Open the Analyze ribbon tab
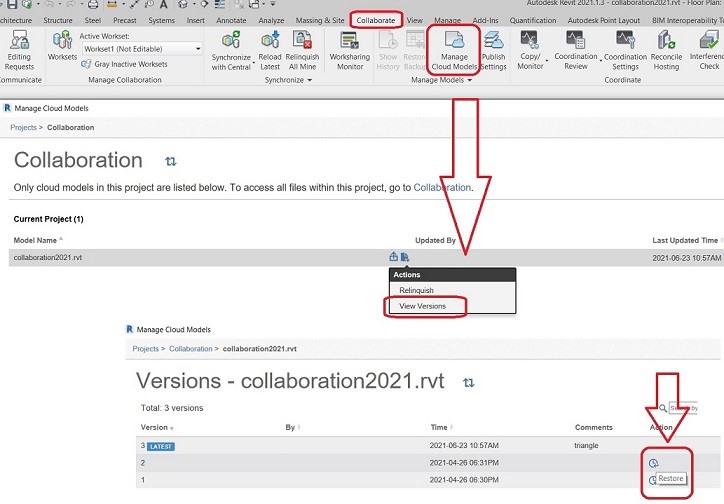 pos(271,20)
